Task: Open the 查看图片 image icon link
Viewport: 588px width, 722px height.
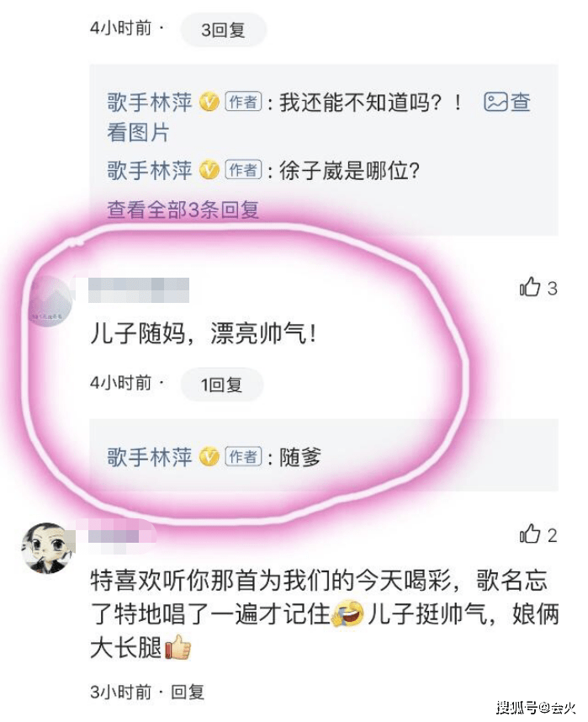Action: [506, 102]
